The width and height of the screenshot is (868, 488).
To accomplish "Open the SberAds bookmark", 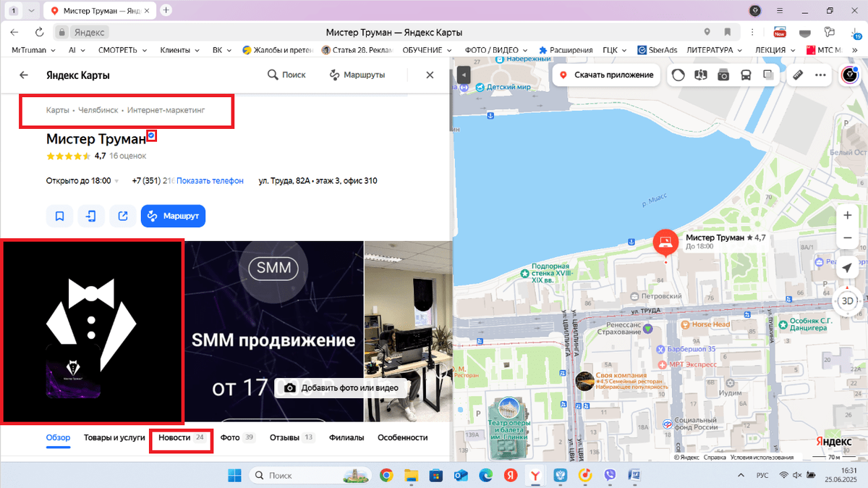I will tap(657, 50).
